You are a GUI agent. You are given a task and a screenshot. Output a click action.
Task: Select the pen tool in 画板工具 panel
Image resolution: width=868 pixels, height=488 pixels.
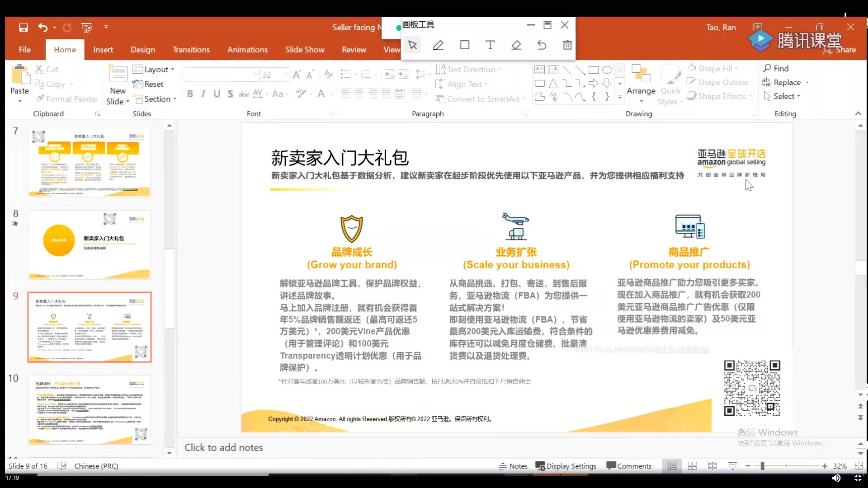[x=438, y=45]
